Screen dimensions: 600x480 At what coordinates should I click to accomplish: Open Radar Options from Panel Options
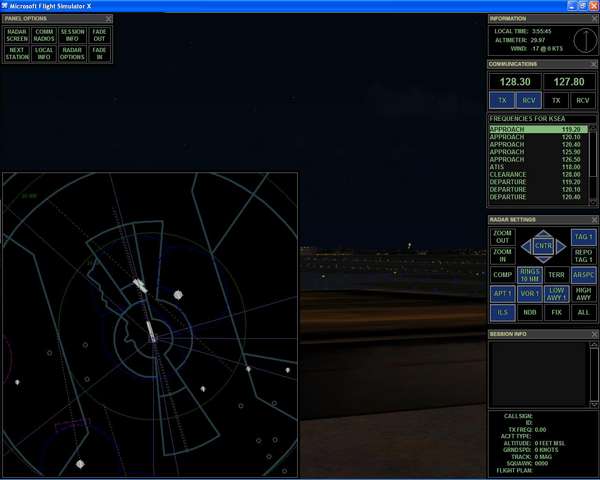coord(72,53)
